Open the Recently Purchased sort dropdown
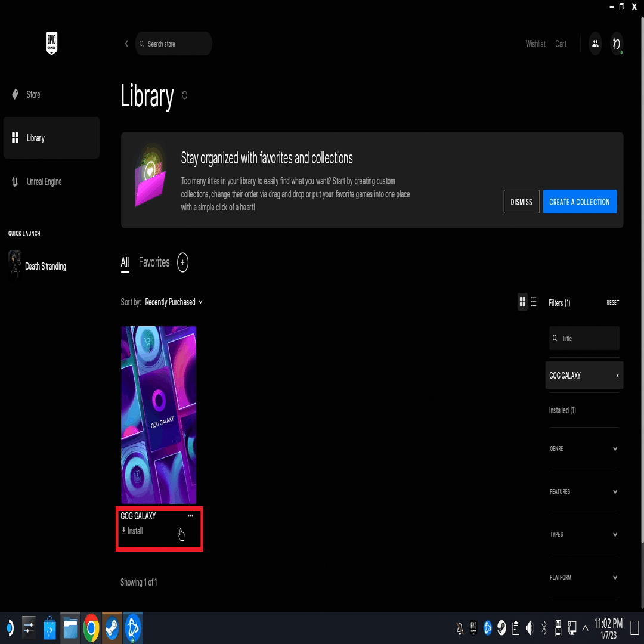Viewport: 644px width, 644px height. 174,302
